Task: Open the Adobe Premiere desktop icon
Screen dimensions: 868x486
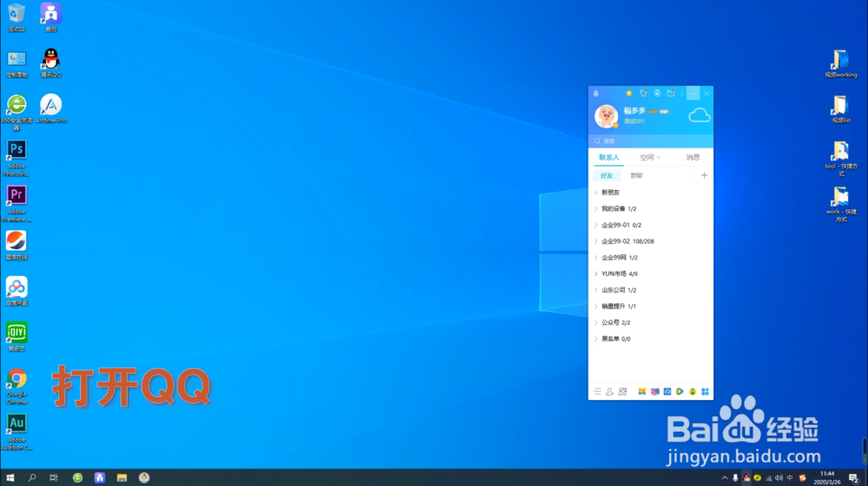Action: 16,204
